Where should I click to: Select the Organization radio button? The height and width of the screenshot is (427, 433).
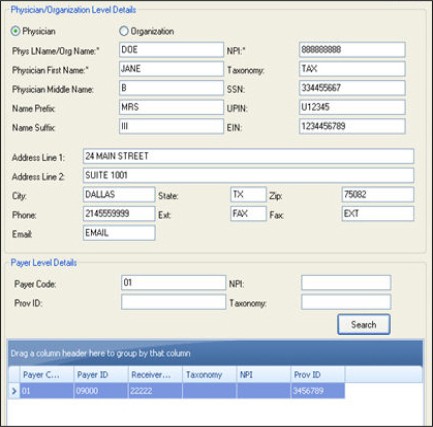[124, 31]
